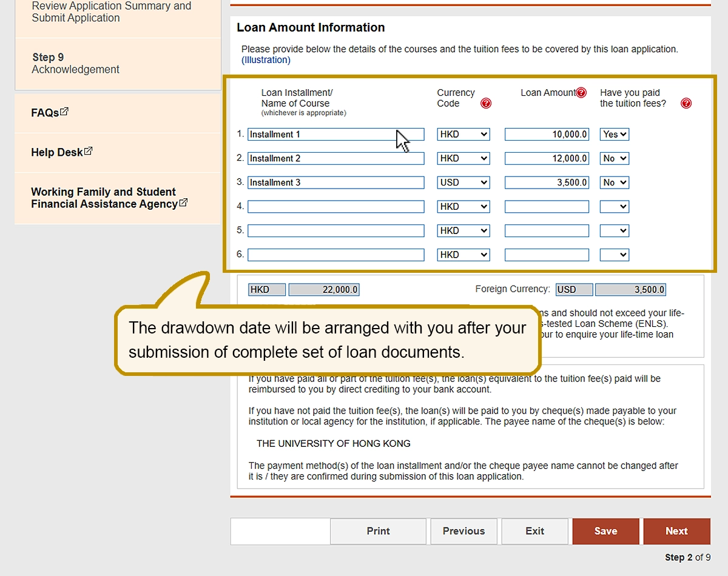Open the Illustration link
728x576 pixels.
[x=266, y=60]
